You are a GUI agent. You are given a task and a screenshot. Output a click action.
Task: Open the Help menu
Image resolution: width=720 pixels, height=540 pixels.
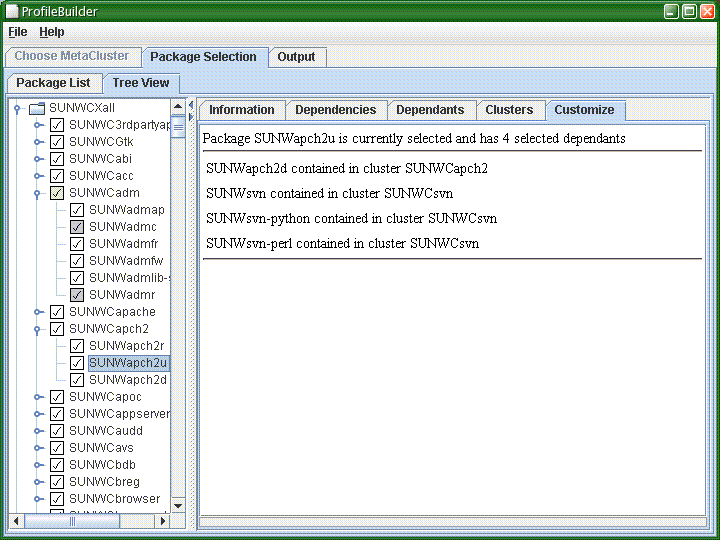[x=51, y=32]
